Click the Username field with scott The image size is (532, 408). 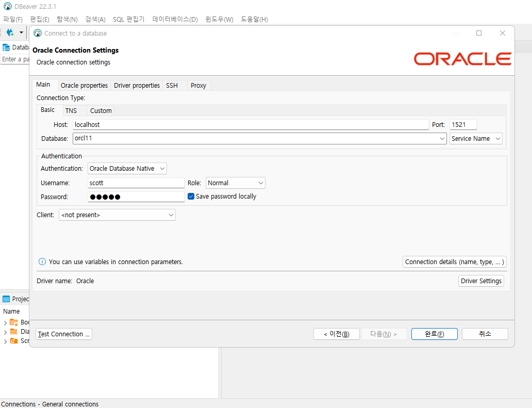(136, 183)
